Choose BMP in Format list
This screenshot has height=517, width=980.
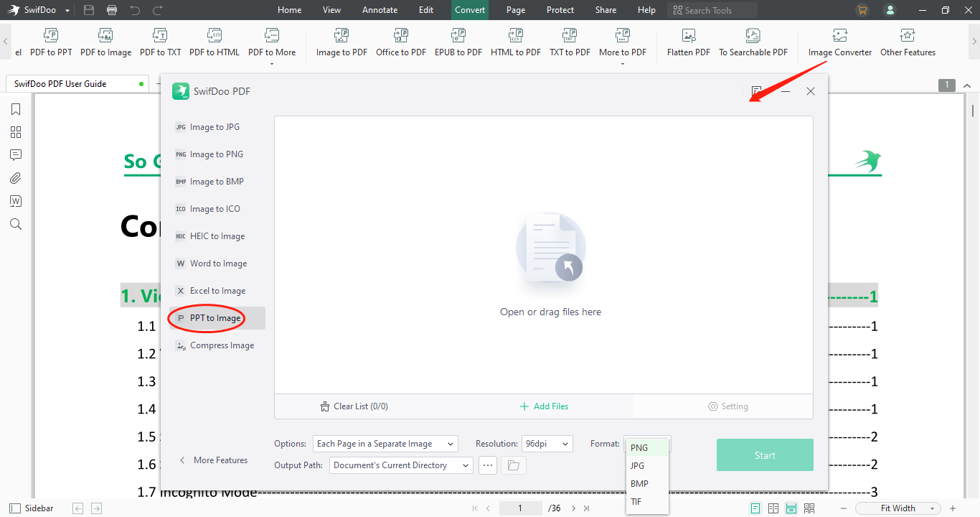647,483
